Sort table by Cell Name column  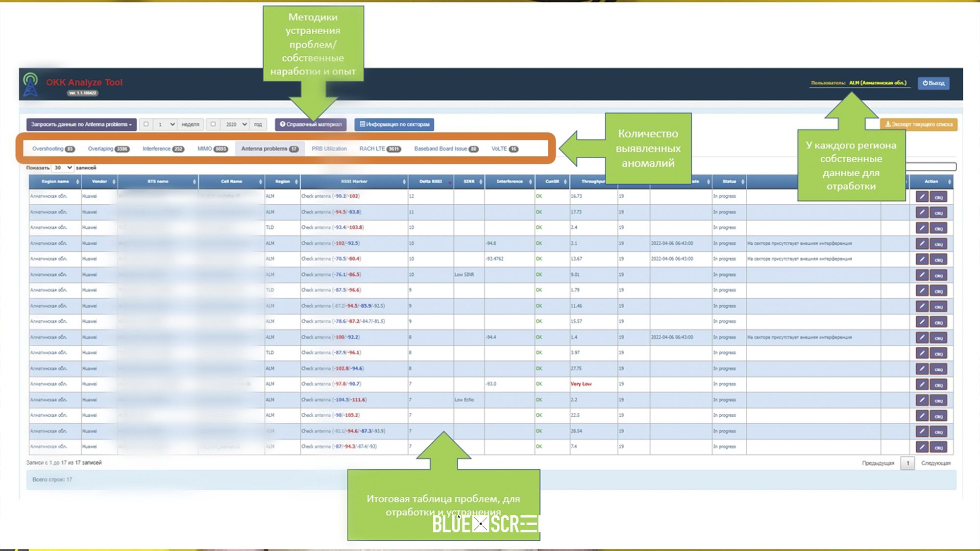(232, 182)
